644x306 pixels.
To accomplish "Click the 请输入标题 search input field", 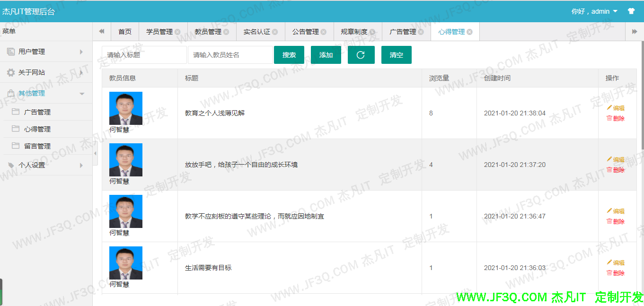I will pyautogui.click(x=143, y=54).
